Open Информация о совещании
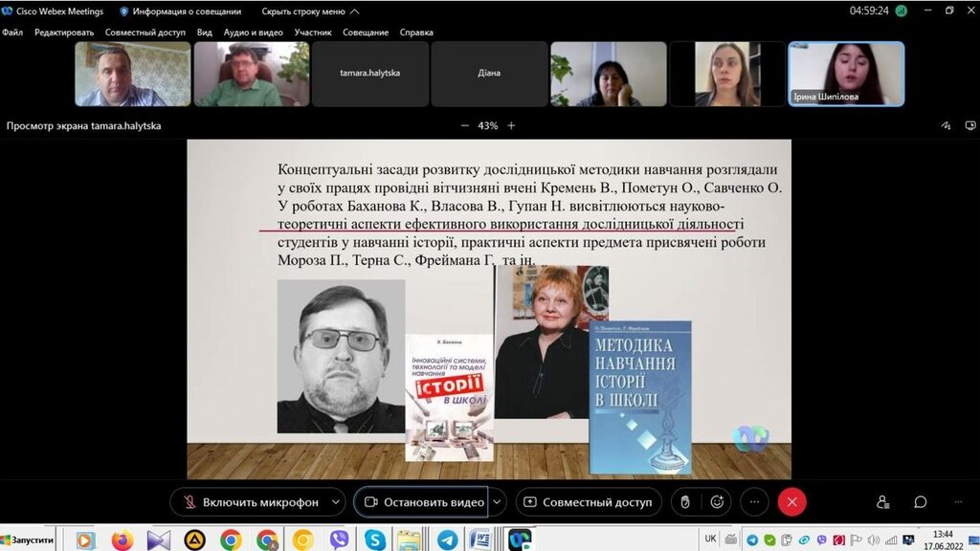 tap(178, 11)
